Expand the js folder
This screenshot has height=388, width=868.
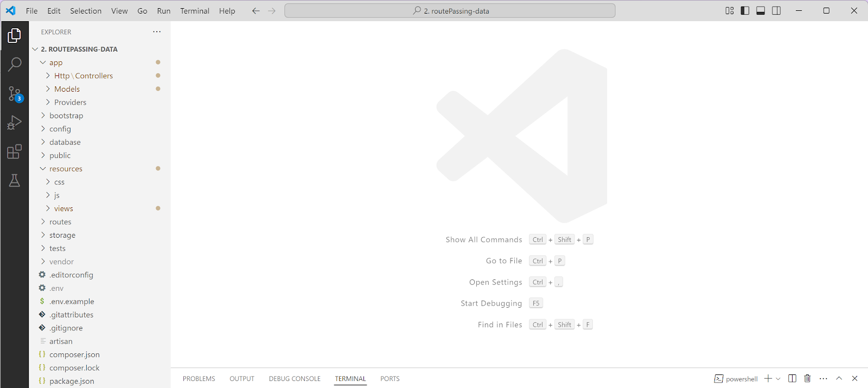pyautogui.click(x=100, y=195)
